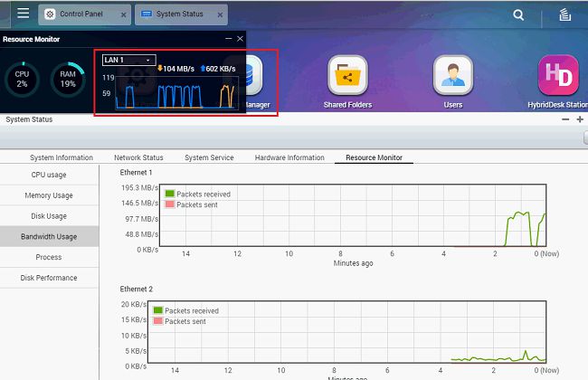This screenshot has width=588, height=380.
Task: Click the Ethernet 2 heading
Action: point(136,290)
